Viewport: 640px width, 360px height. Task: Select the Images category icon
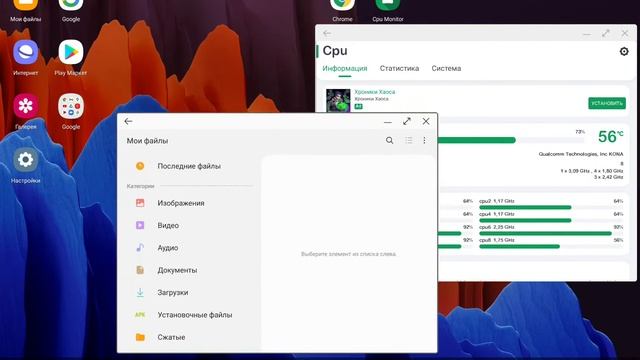140,203
